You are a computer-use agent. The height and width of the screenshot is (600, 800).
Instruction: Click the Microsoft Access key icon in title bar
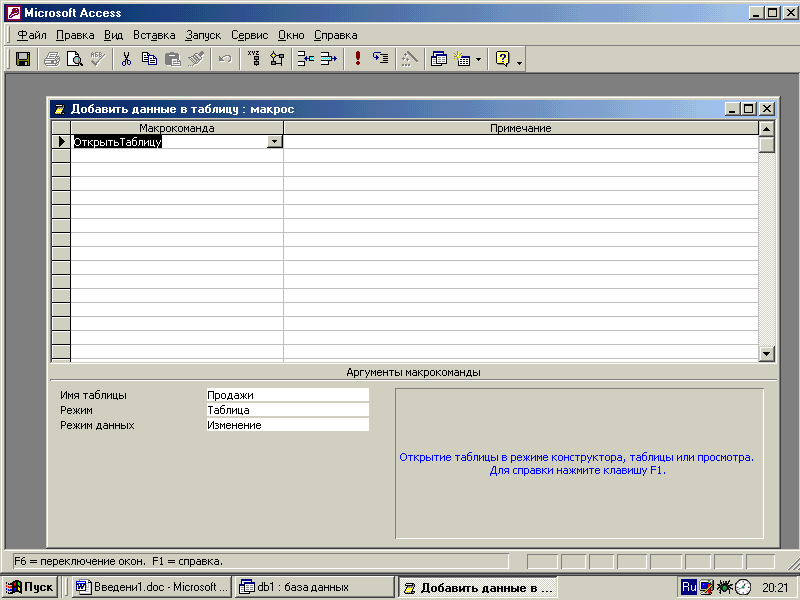tap(13, 13)
